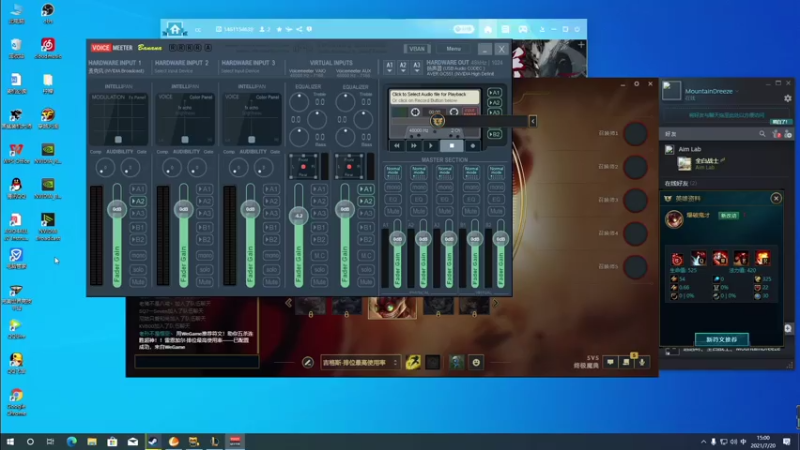
Task: Open the badge-marked icon beside the chat bubble
Action: tap(627, 362)
